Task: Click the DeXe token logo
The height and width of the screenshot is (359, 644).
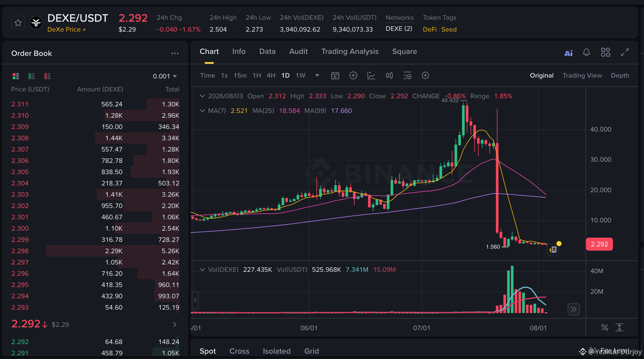Action: [36, 23]
